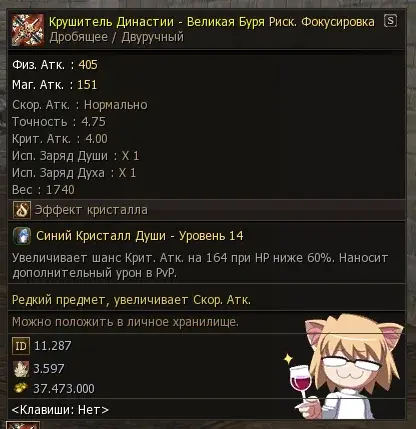Screen dimensions: 416x429
Task: Click the Дробящее / Двуручный type text
Action: pyautogui.click(x=117, y=37)
